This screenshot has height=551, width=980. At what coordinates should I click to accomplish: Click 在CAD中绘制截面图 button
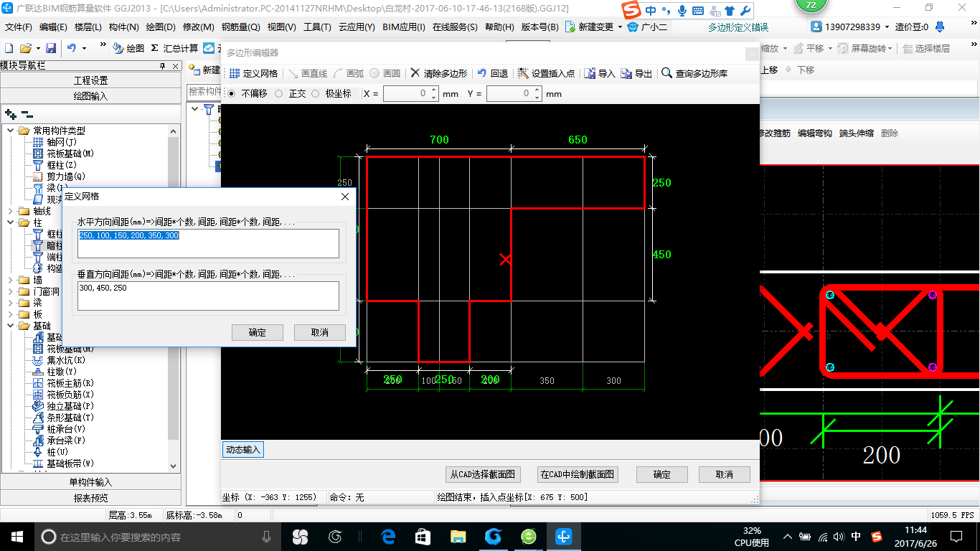[x=578, y=474]
